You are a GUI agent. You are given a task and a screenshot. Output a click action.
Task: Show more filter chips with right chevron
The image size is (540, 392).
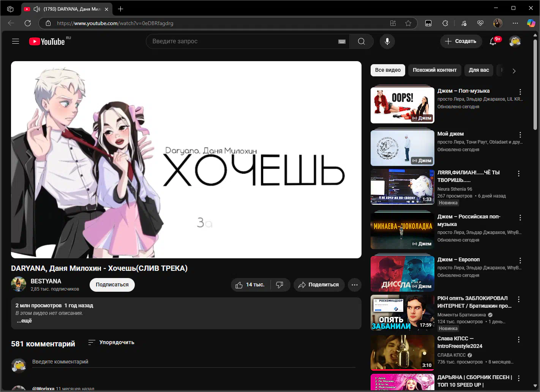tap(514, 71)
